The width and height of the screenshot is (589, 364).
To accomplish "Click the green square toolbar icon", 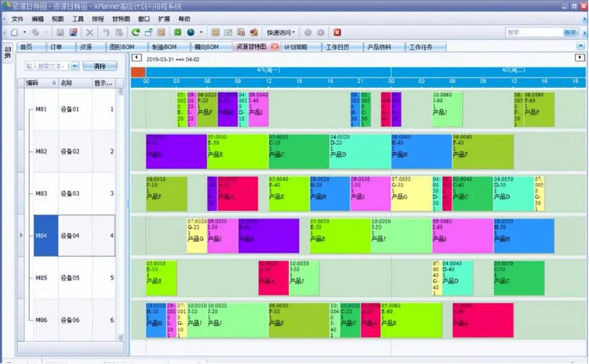I will (x=178, y=32).
